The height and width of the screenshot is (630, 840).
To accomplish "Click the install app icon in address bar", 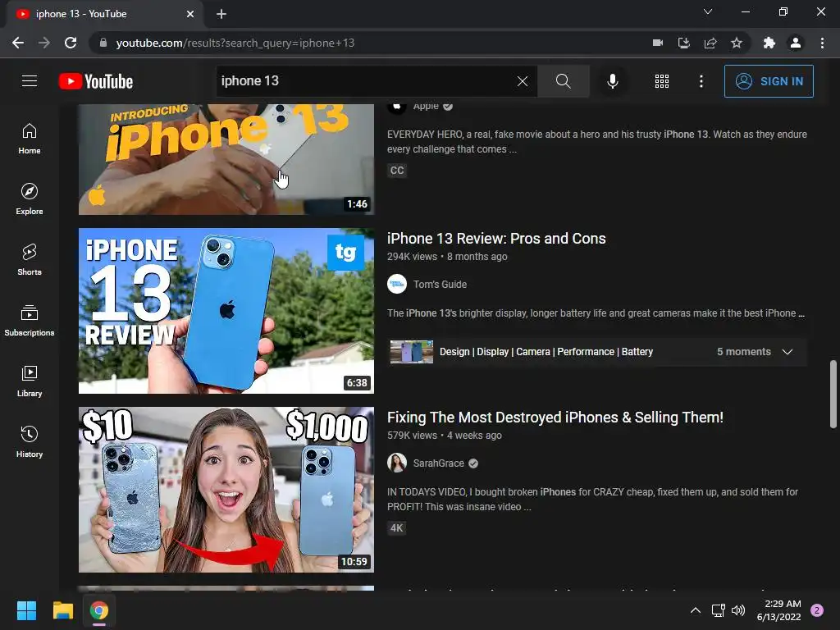I will [x=684, y=43].
